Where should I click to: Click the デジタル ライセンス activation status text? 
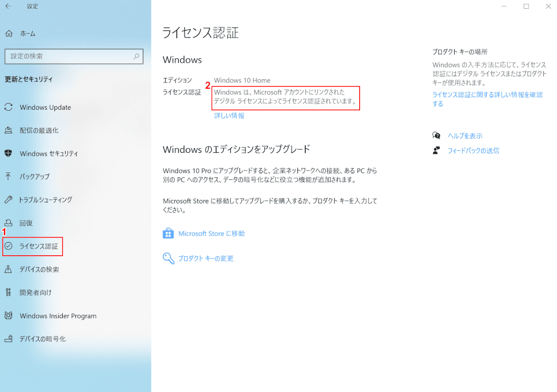(286, 97)
